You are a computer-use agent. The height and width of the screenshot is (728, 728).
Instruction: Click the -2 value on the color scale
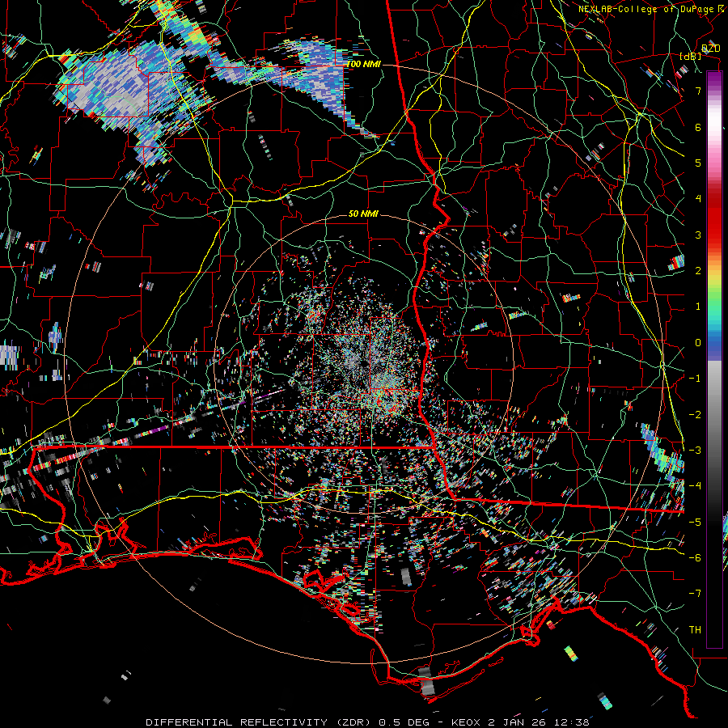click(x=695, y=415)
